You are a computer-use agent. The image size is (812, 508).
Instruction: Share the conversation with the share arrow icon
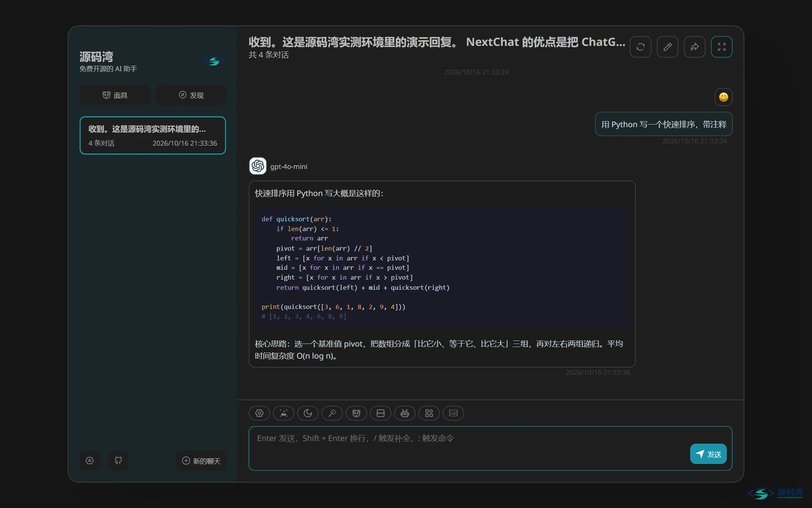695,47
